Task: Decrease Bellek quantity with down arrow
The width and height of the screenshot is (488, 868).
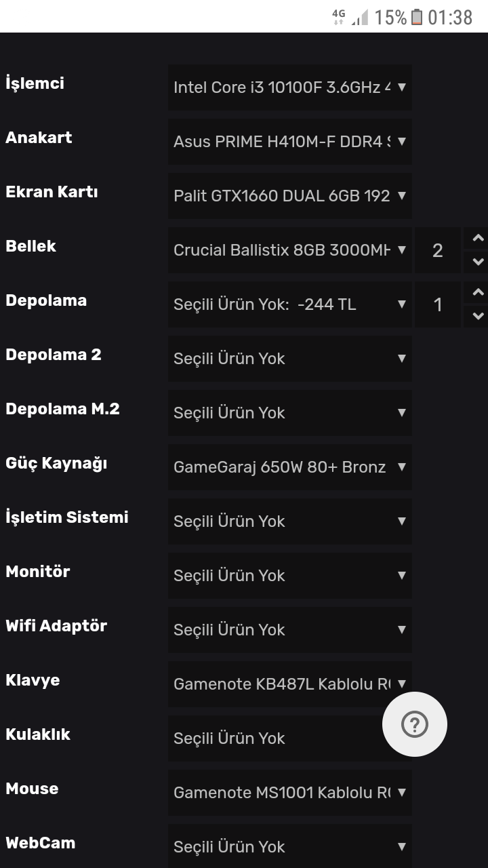Action: (477, 262)
